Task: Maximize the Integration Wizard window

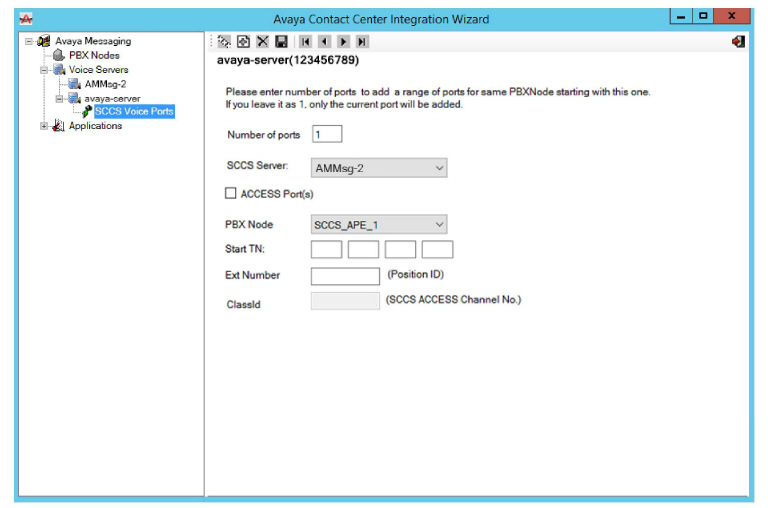Action: click(703, 16)
